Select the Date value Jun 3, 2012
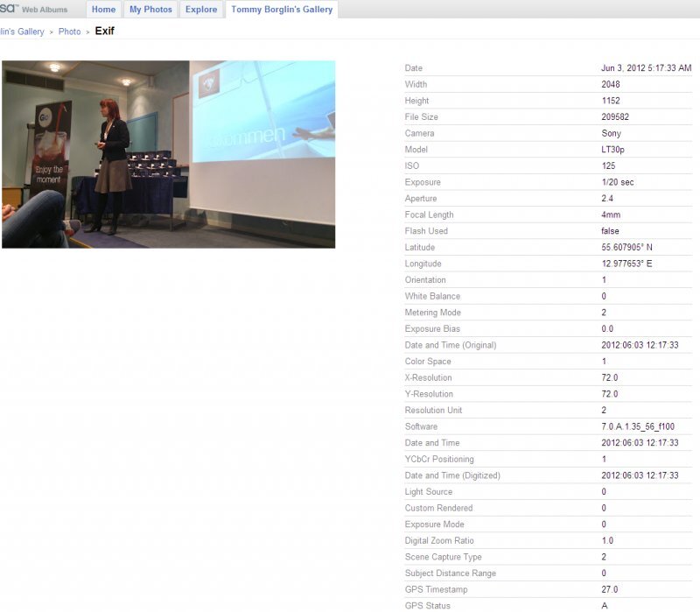Screen dimensions: 700x612 click(x=647, y=68)
